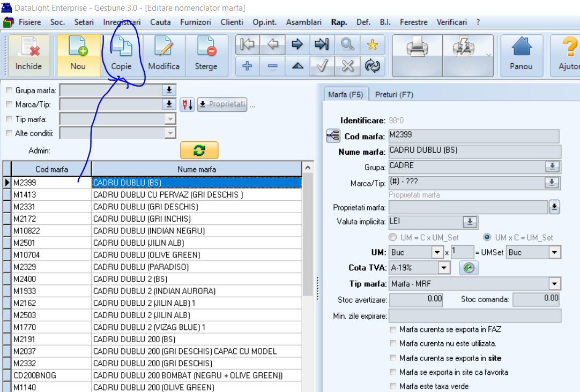Expand the Cota TVA dropdown
Viewport: 580px width, 392px height.
coord(444,267)
